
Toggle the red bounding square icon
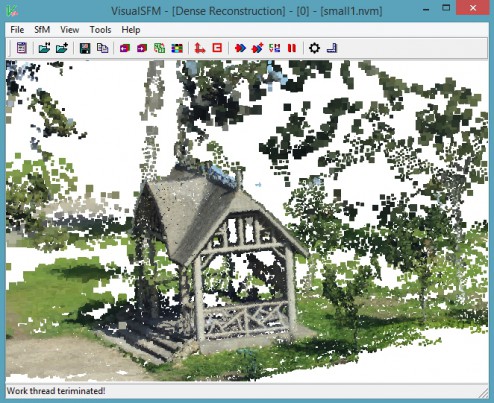[x=217, y=48]
